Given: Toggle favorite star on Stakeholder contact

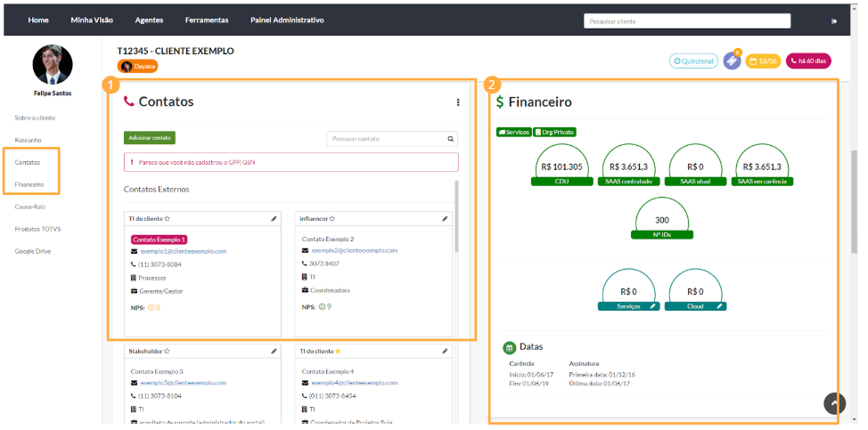Looking at the screenshot, I should pyautogui.click(x=167, y=352).
